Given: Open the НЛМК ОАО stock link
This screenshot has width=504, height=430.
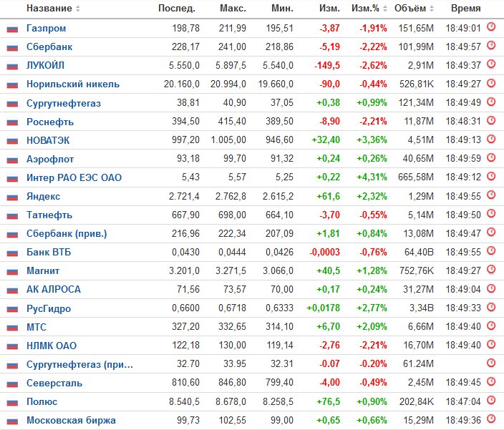Looking at the screenshot, I should (52, 346).
